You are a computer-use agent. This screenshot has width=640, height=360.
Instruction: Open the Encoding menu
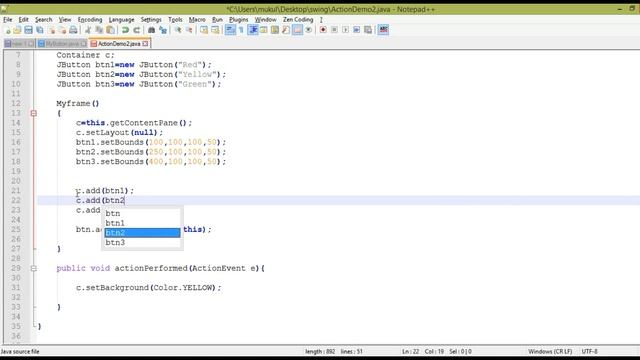[90, 20]
